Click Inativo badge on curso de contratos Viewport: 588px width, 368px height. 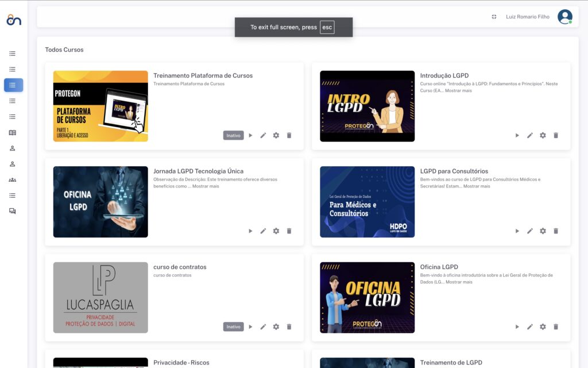point(233,327)
